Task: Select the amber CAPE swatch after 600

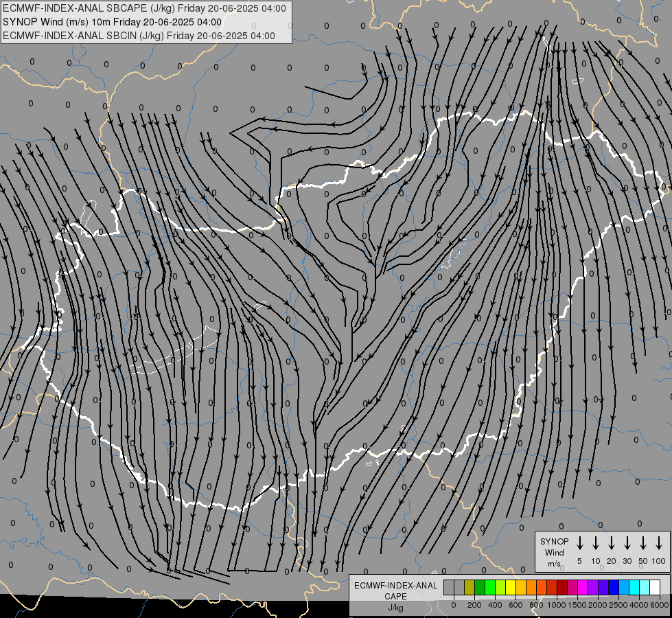Action: pyautogui.click(x=521, y=587)
